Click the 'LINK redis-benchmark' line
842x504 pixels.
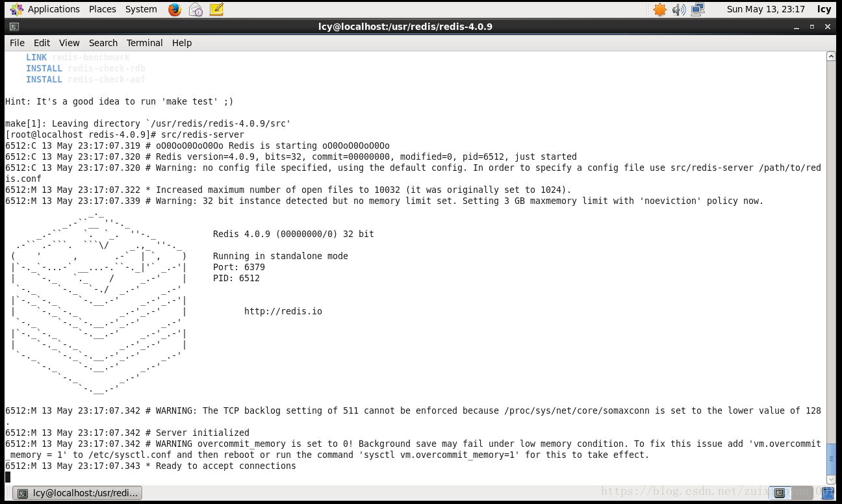coord(78,57)
